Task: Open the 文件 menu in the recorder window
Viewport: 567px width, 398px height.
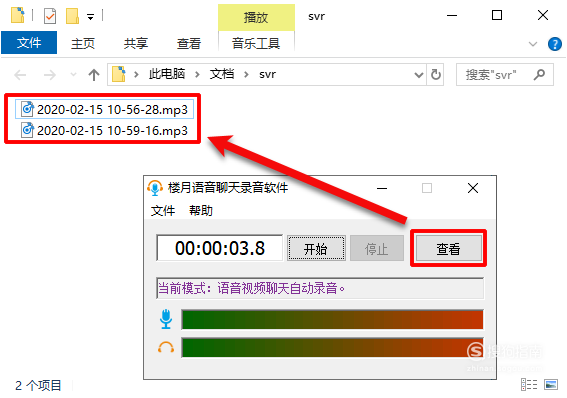Action: [163, 210]
